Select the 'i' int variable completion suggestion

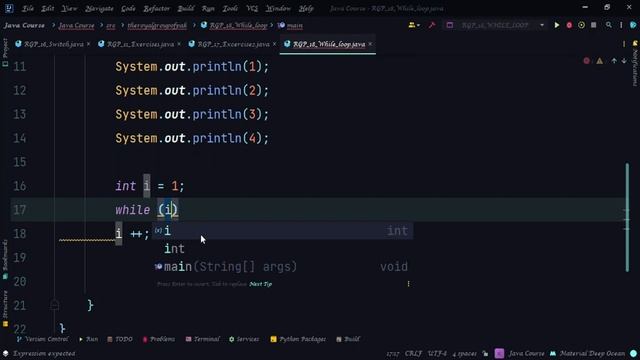pyautogui.click(x=282, y=231)
